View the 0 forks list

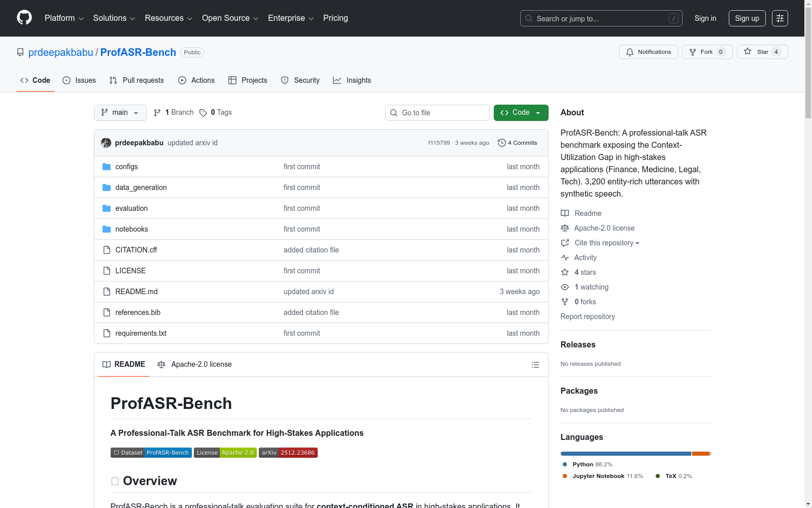coord(579,302)
